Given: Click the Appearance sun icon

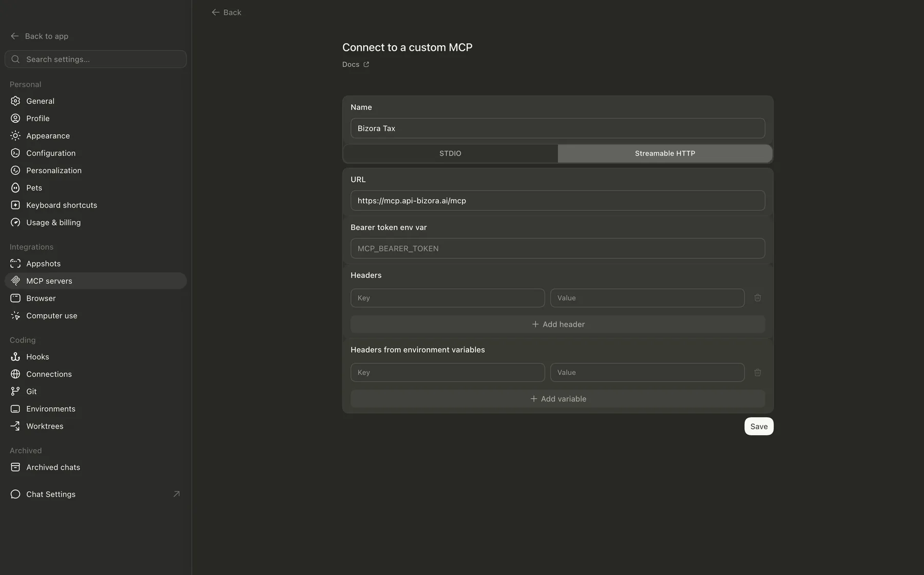Looking at the screenshot, I should click(15, 136).
